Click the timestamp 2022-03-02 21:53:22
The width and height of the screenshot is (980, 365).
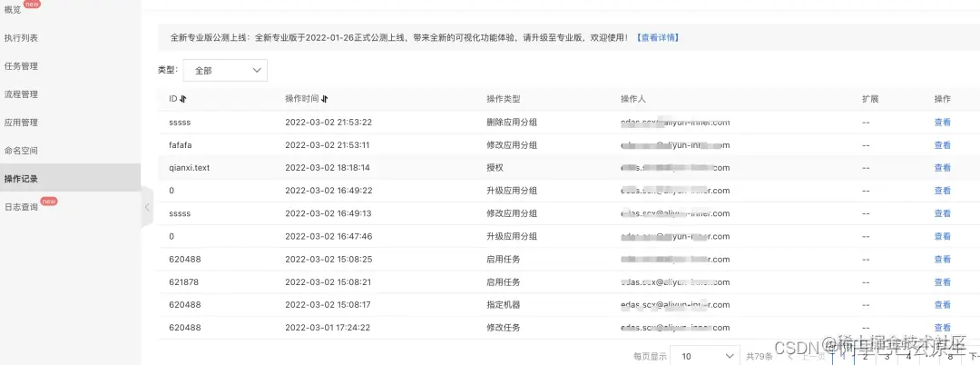pos(328,123)
